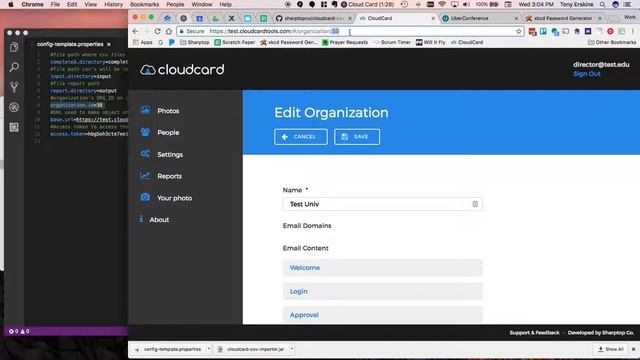Open Spotlight search in menu bar
The height and width of the screenshot is (360, 640).
pos(602,4)
